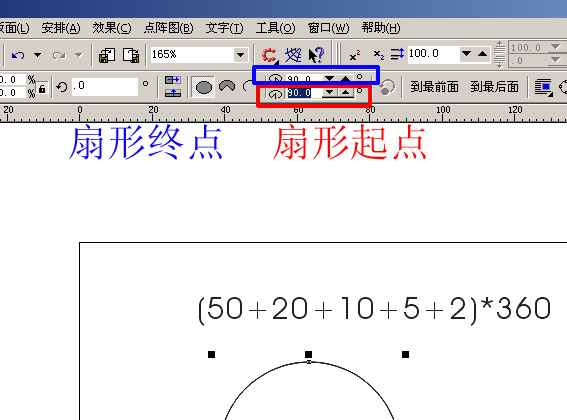Image resolution: width=567 pixels, height=420 pixels.
Task: Toggle the lock ratio padlock button
Action: point(42,89)
